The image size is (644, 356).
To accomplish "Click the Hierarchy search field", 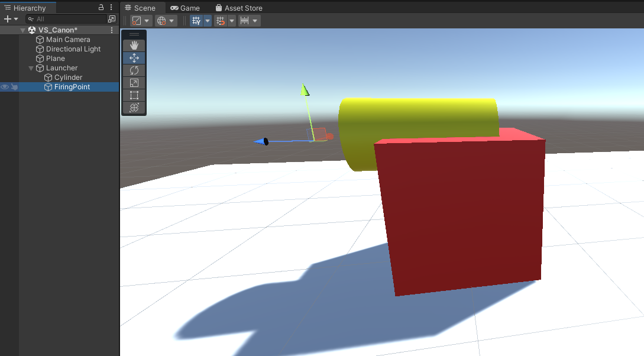I will 65,18.
